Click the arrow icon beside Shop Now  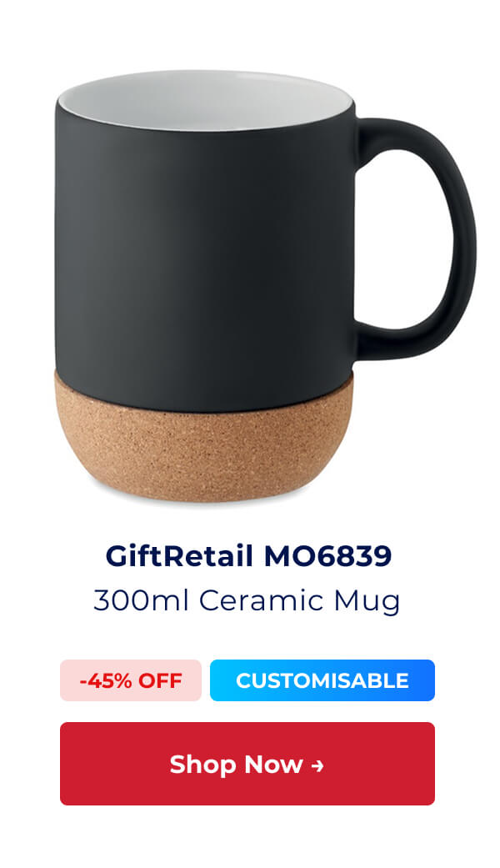[x=317, y=765]
